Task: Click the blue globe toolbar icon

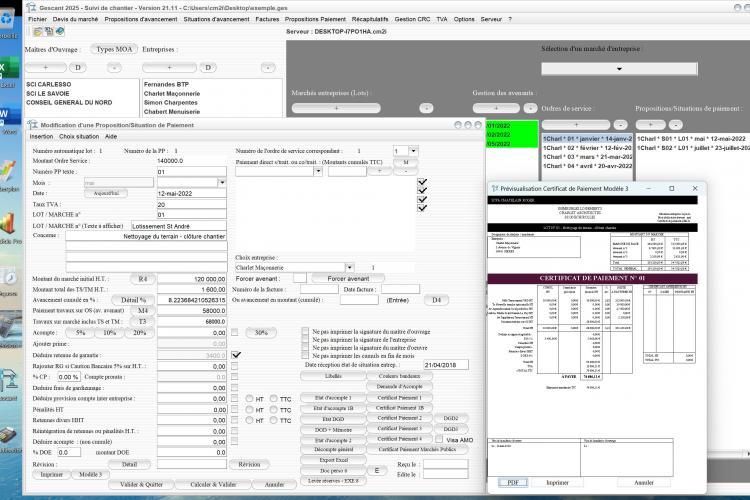Action: pos(60,32)
